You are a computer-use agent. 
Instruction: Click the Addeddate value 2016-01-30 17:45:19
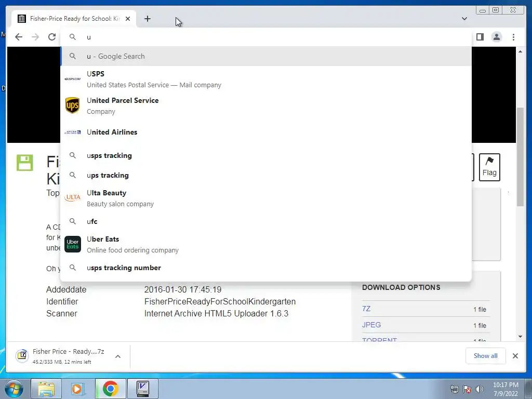183,289
